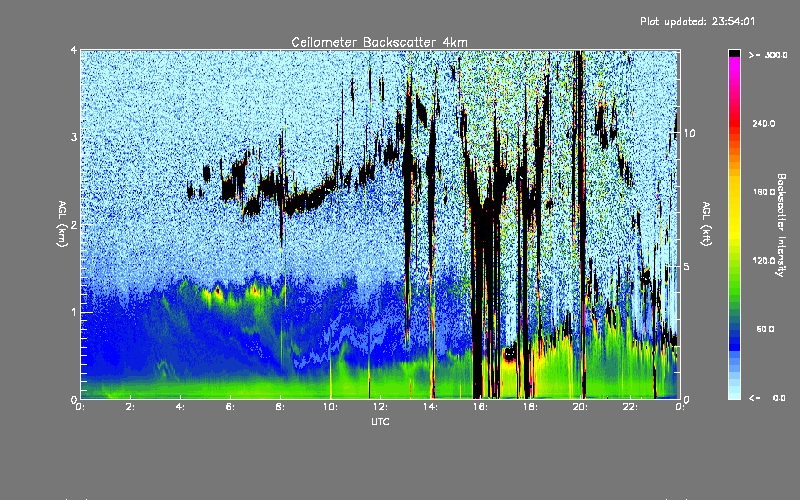The width and height of the screenshot is (800, 500).
Task: Click the 'AGL (km)' left axis label
Action: [x=62, y=224]
